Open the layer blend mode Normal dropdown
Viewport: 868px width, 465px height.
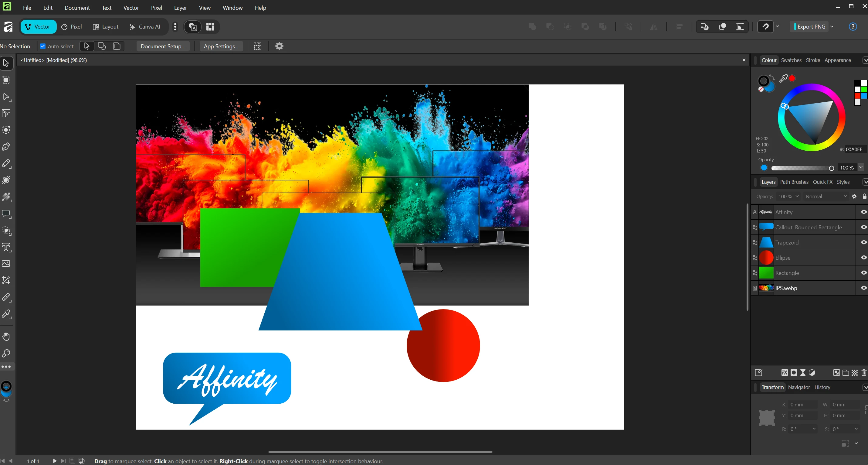826,197
